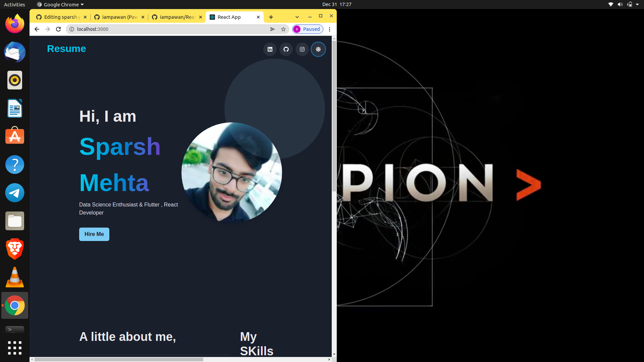Click the Resume header link
644x362 pixels.
point(66,49)
